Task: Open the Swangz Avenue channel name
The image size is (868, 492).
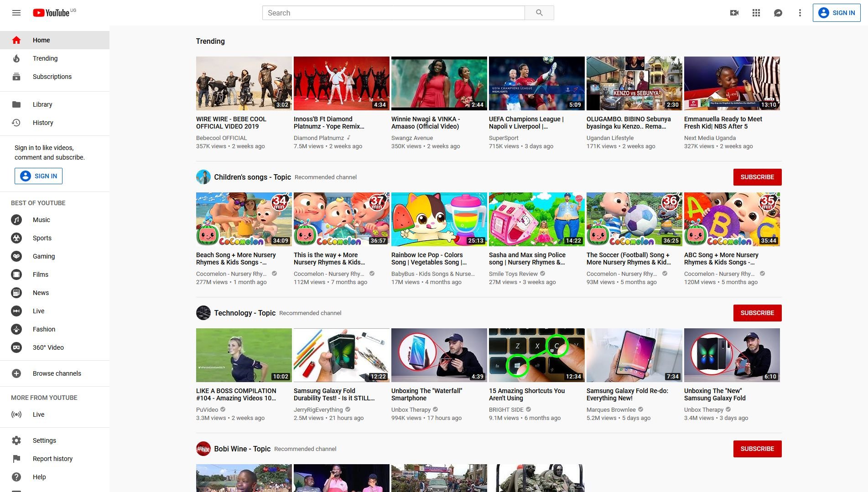Action: point(412,138)
